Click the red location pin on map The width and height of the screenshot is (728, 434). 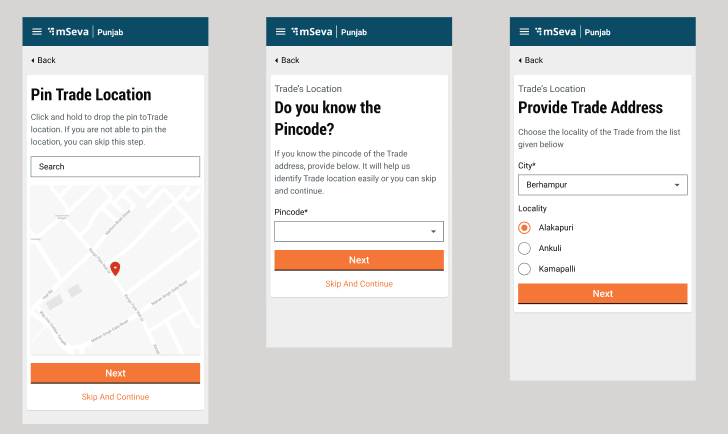click(x=115, y=268)
